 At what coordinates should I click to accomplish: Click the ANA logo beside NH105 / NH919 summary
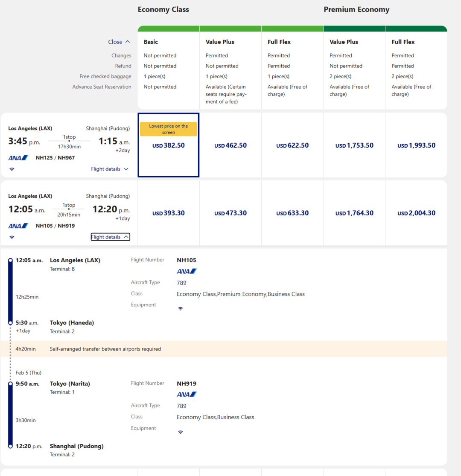18,226
